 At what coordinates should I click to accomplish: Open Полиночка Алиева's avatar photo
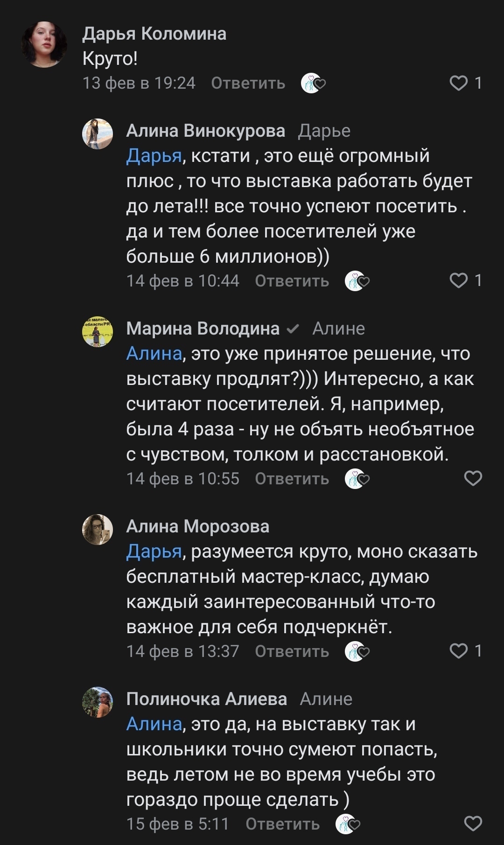click(98, 702)
